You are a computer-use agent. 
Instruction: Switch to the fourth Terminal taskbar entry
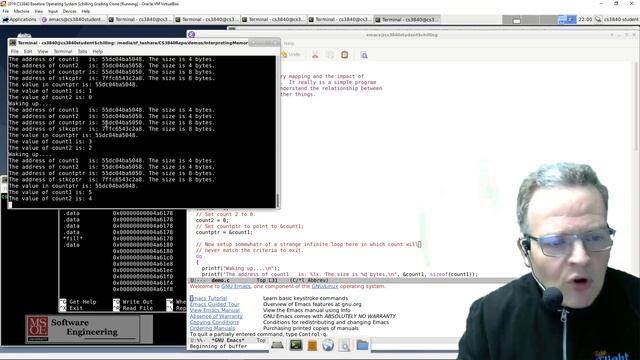click(x=340, y=19)
